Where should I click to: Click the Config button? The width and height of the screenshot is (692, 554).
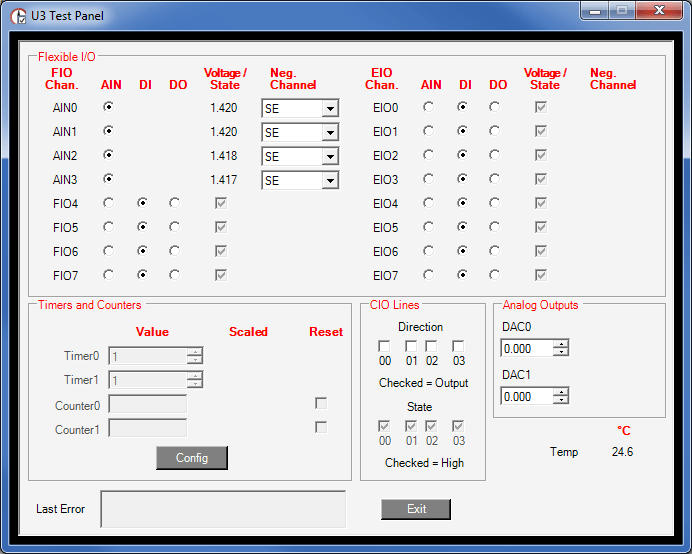(x=192, y=457)
